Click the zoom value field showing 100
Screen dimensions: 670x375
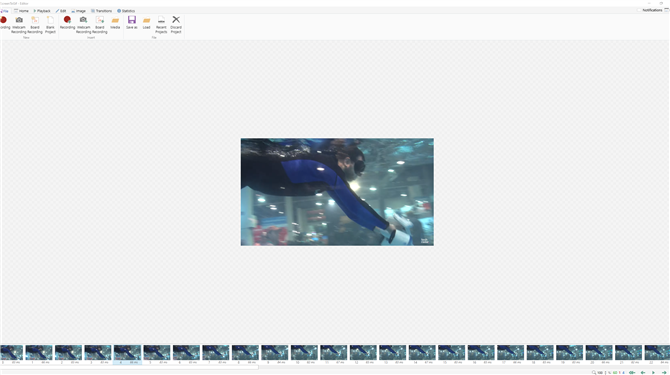point(600,372)
